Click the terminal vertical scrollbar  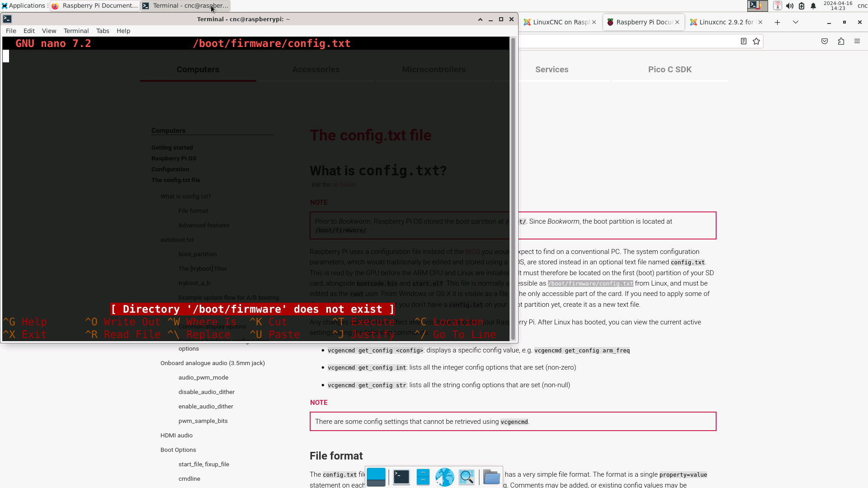tap(513, 189)
